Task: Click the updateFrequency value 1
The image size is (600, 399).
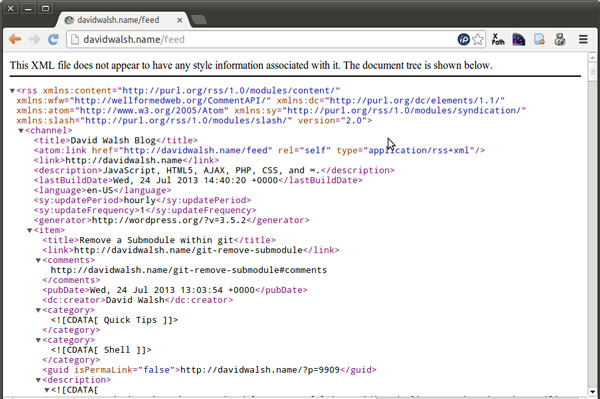Action: coord(142,210)
